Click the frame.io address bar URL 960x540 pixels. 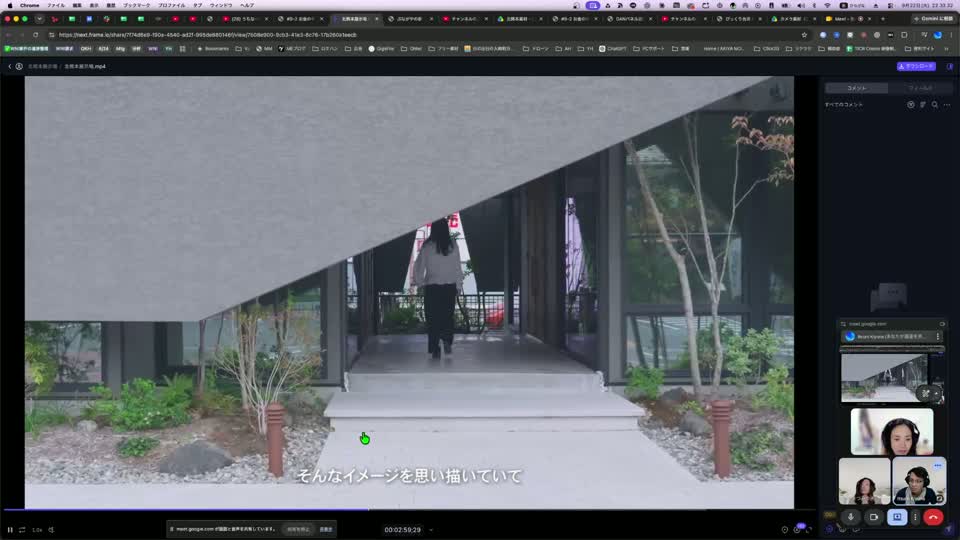208,35
